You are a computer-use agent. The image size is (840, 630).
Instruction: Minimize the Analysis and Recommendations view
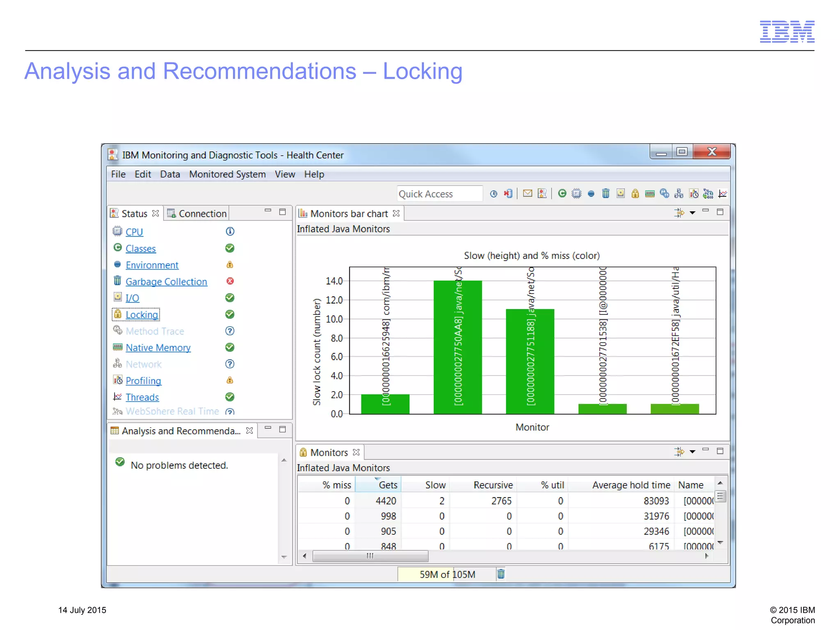coord(268,428)
